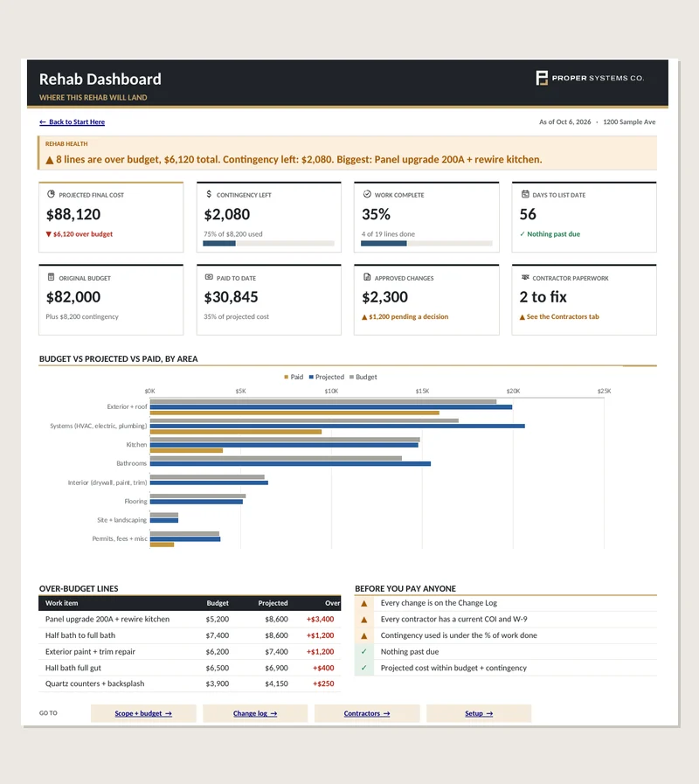The width and height of the screenshot is (699, 784).
Task: Select the Hall bath full gut row
Action: 190,668
